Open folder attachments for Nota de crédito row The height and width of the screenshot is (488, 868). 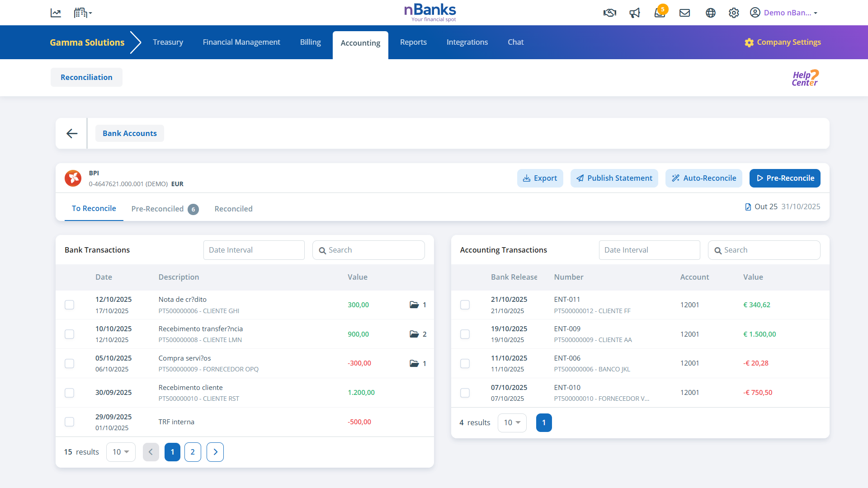click(x=414, y=305)
